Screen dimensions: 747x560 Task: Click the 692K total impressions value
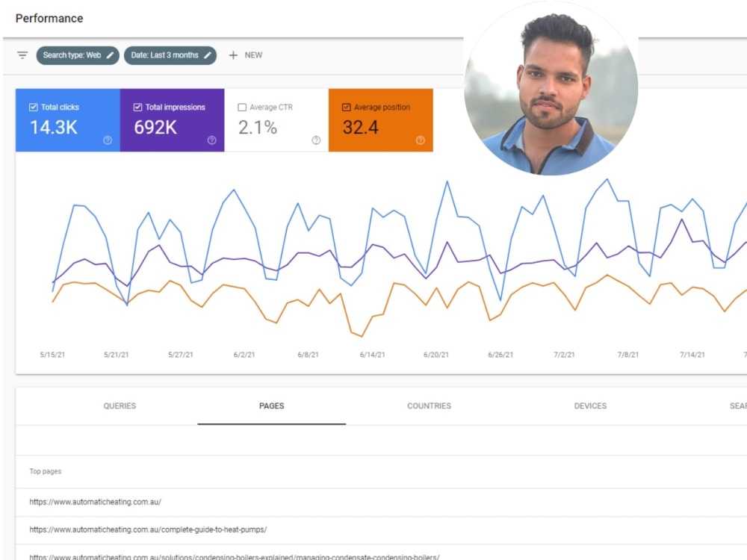pos(155,127)
